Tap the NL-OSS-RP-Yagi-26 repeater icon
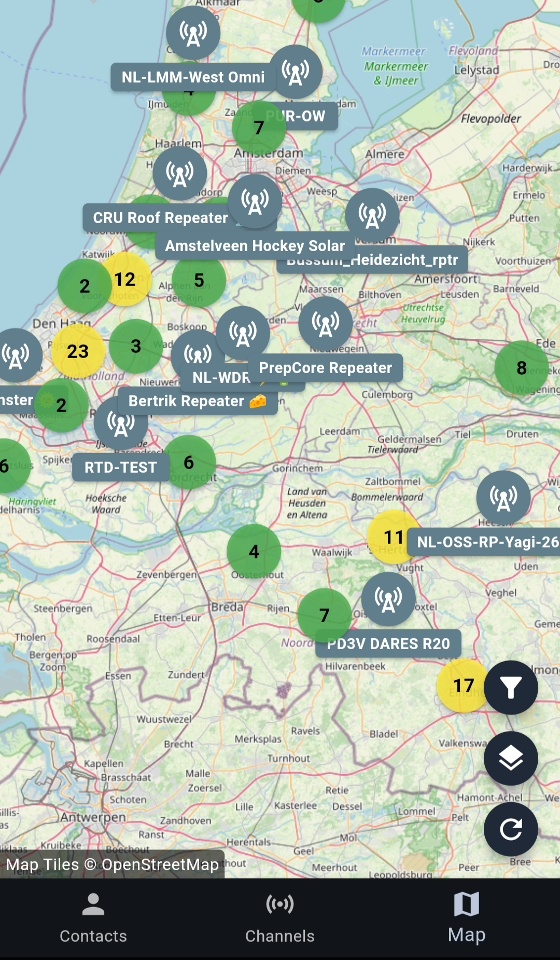Image resolution: width=560 pixels, height=960 pixels. click(x=503, y=498)
